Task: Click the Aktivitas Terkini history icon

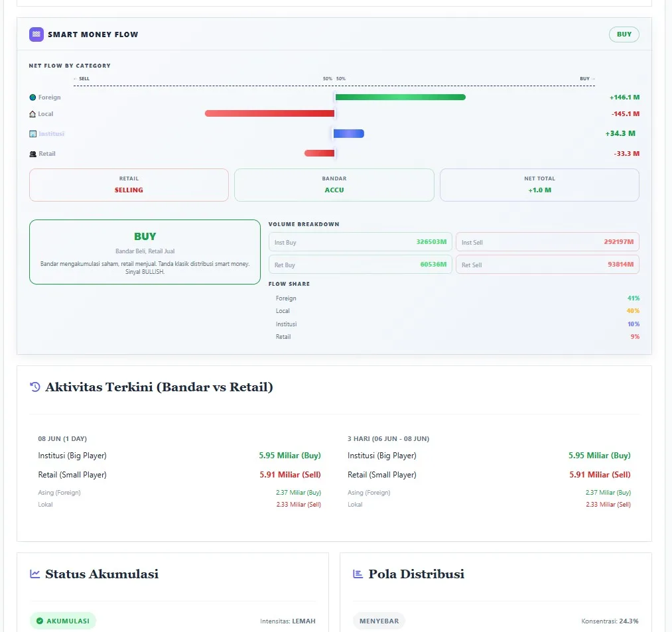Action: 35,387
